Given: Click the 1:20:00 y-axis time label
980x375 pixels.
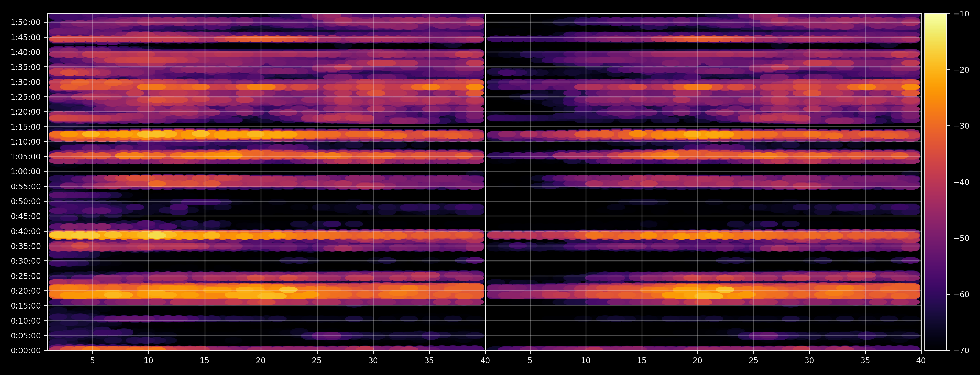Looking at the screenshot, I should [26, 112].
